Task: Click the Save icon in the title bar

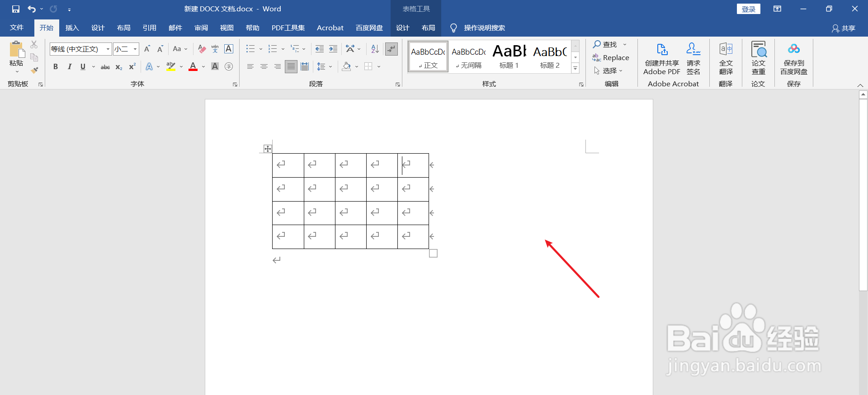Action: click(16, 9)
